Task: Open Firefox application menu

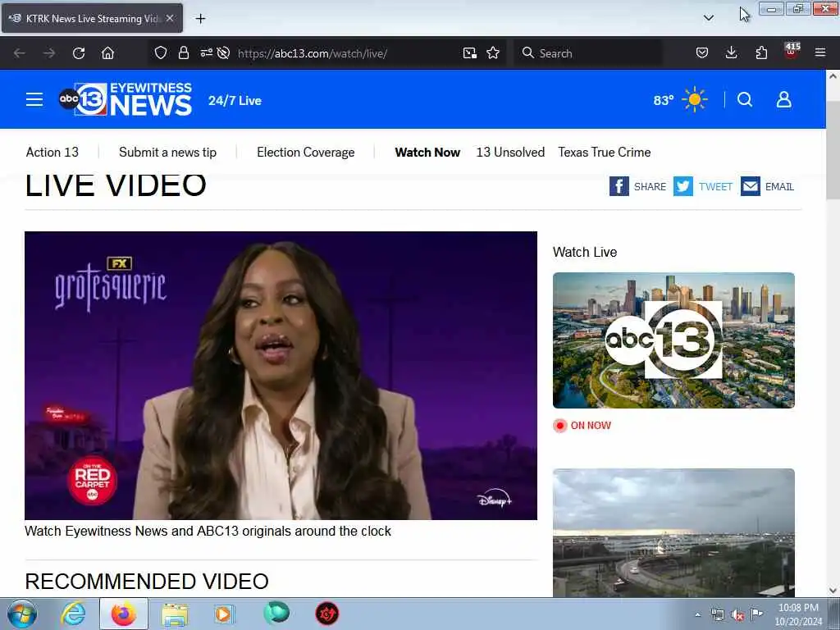Action: point(820,53)
